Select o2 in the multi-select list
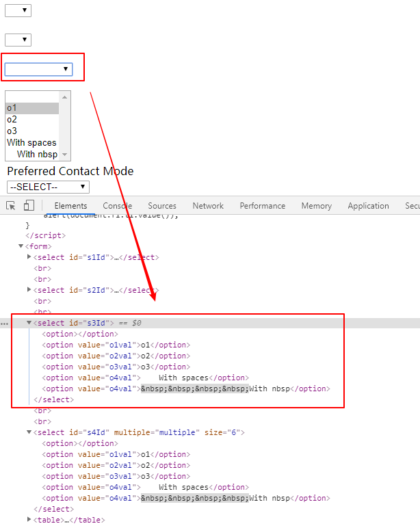The height and width of the screenshot is (526, 420). pyautogui.click(x=32, y=120)
